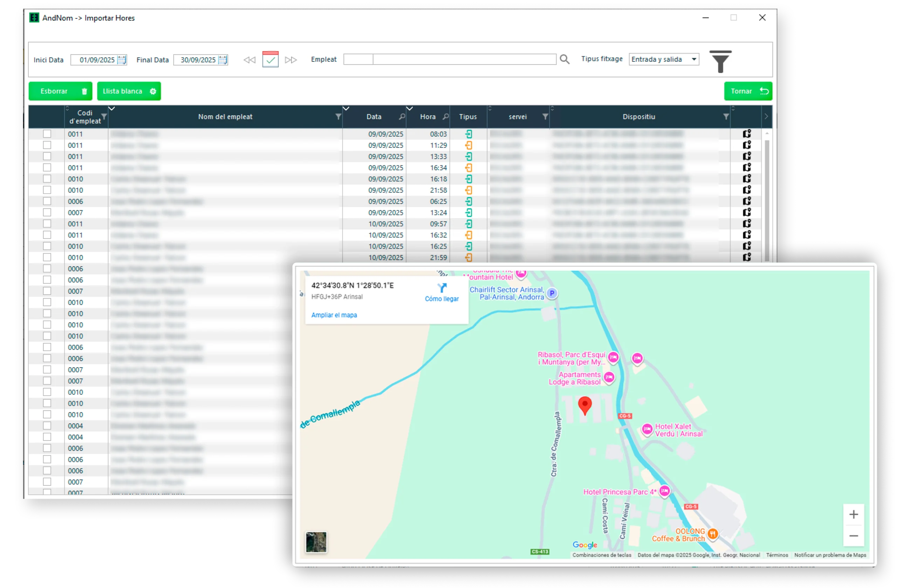Open the Final Data calendar picker
Viewport: 897px width, 588px height.
(223, 60)
